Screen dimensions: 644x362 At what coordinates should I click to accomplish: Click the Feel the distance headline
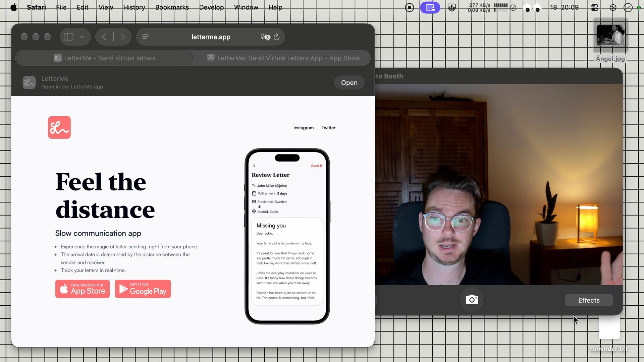[105, 196]
